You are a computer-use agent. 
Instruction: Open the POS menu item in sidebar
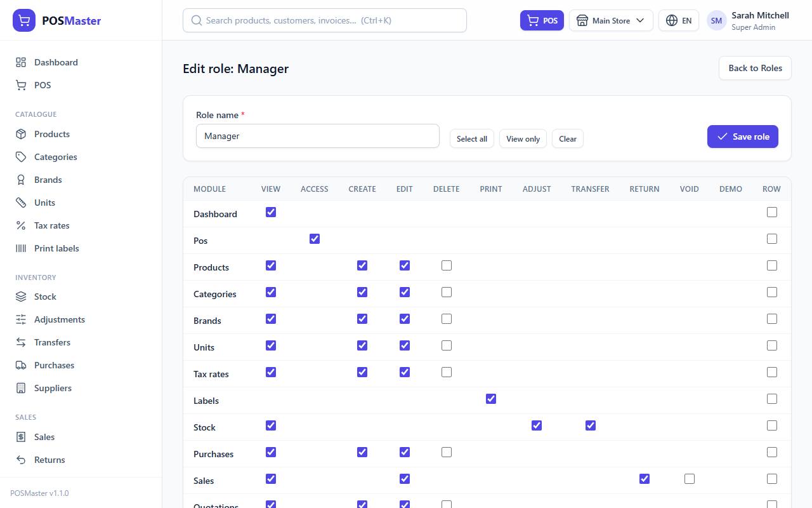pos(81,85)
